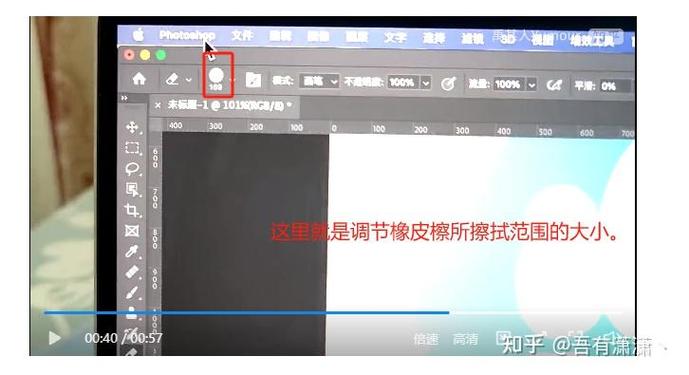Open the 文件 menu
689x375 pixels.
pyautogui.click(x=242, y=36)
